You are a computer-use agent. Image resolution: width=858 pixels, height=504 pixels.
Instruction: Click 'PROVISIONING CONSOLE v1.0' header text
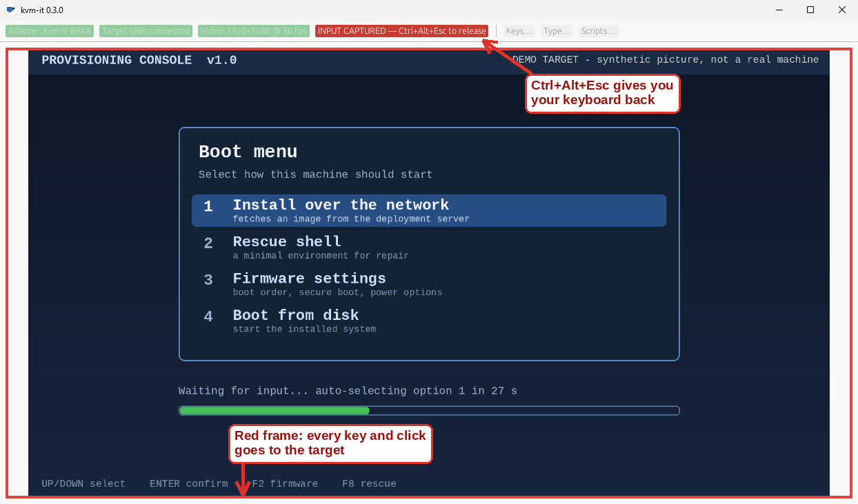click(139, 60)
